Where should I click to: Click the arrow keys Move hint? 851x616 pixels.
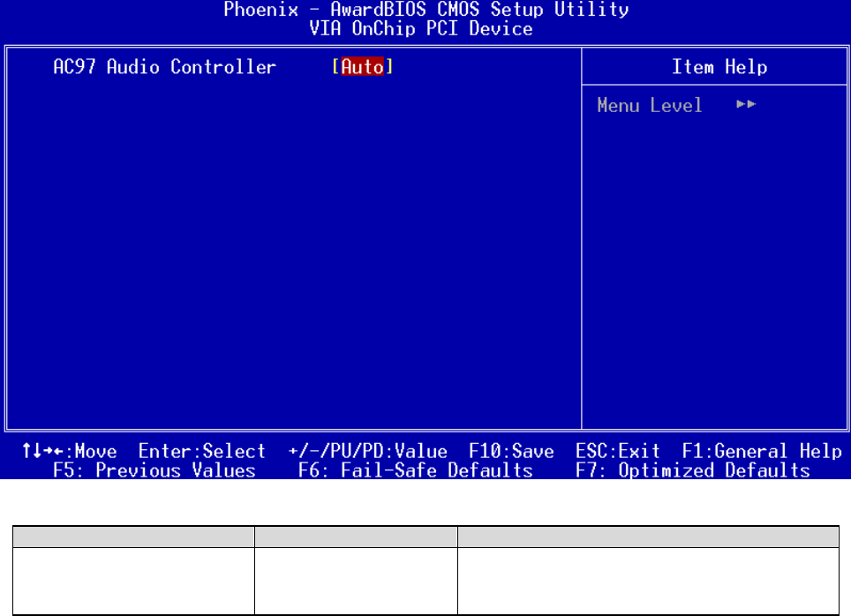point(70,450)
